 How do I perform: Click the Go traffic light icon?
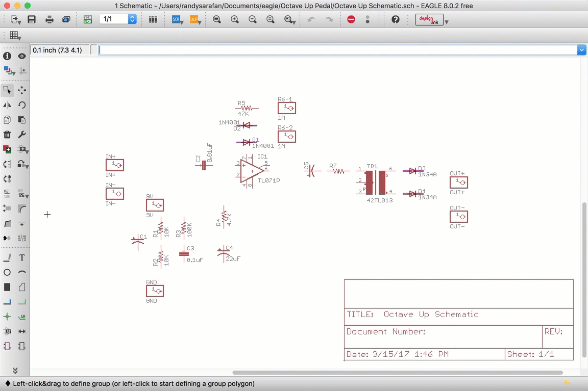point(367,19)
